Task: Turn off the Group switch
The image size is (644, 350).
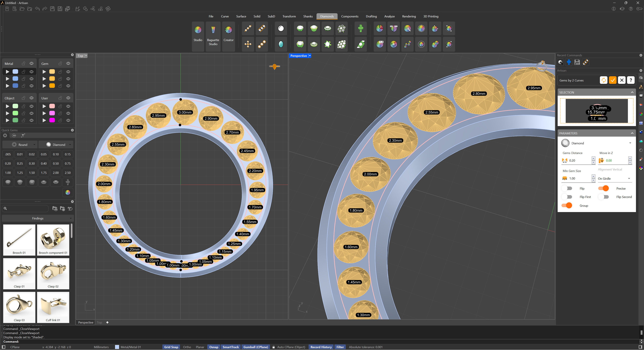Action: click(567, 205)
